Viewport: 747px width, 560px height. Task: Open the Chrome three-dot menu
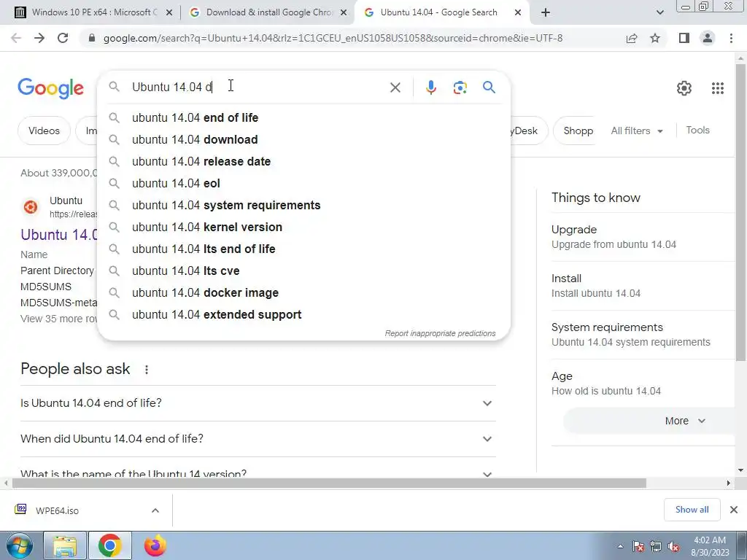[731, 38]
